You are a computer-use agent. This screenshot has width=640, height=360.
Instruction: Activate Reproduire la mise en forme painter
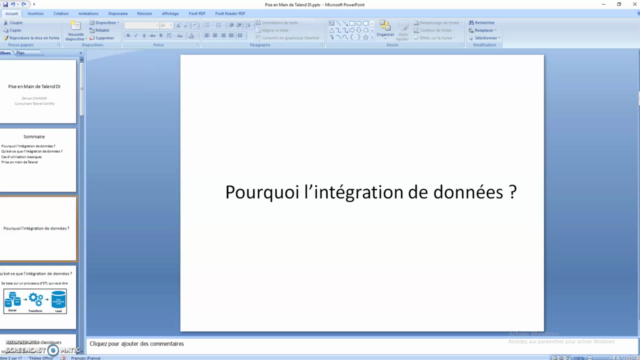click(x=31, y=38)
